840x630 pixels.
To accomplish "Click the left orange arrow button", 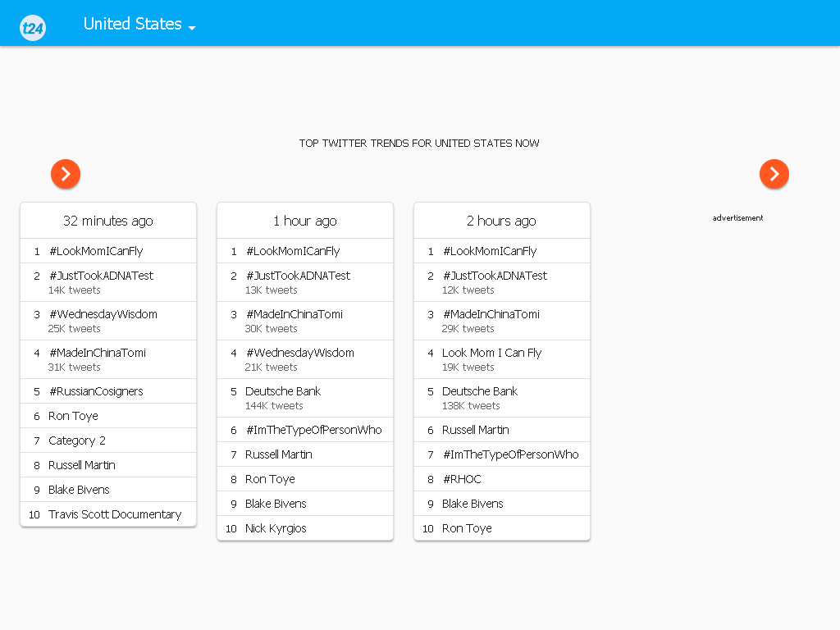I will pyautogui.click(x=66, y=174).
